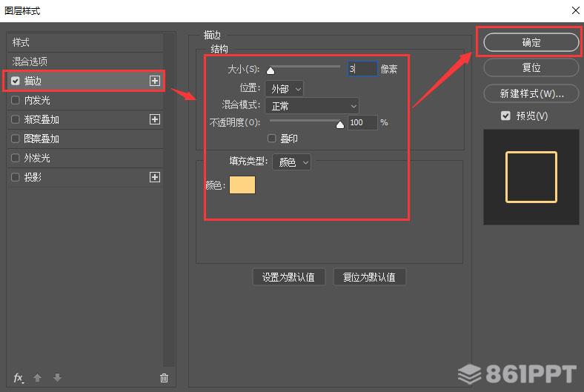
Task: Select 混合选项 in the left list
Action: pos(85,62)
